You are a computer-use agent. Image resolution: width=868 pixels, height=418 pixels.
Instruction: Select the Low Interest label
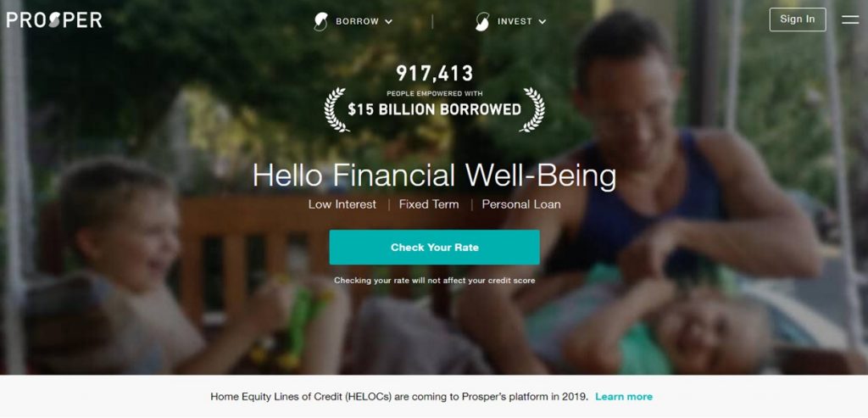342,204
